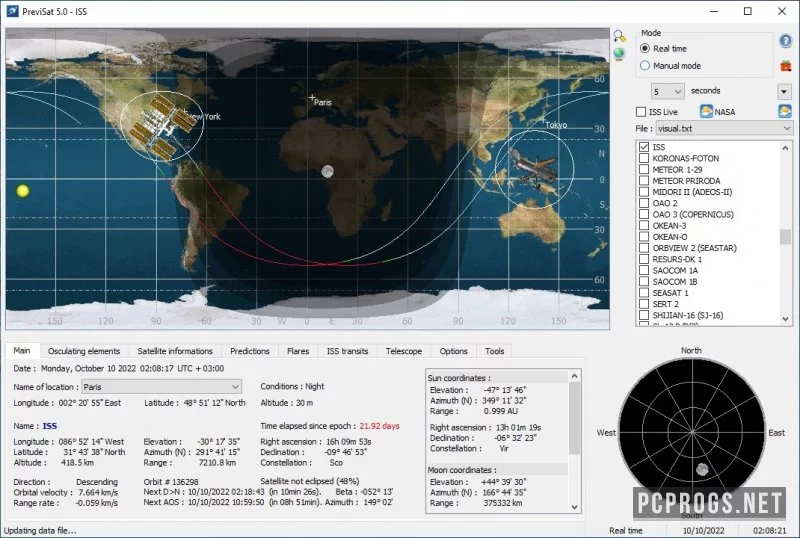The height and width of the screenshot is (538, 800).
Task: Click the up arrow of the satellite list scrollbar
Action: tap(785, 148)
